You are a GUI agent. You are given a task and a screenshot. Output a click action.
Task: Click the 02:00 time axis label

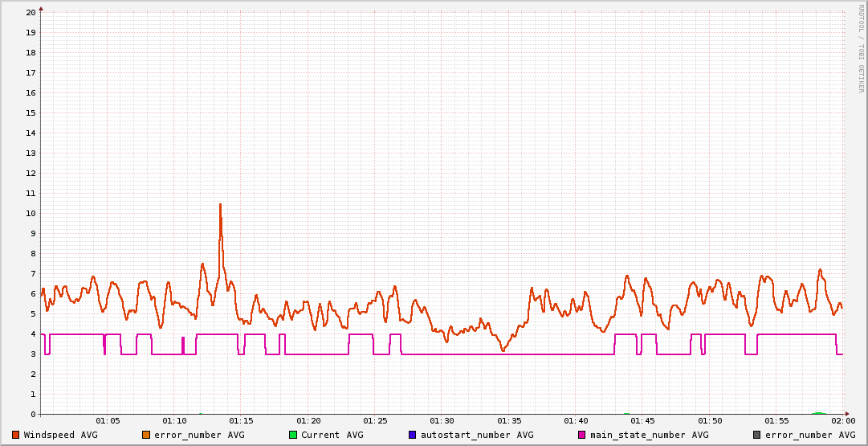842,421
